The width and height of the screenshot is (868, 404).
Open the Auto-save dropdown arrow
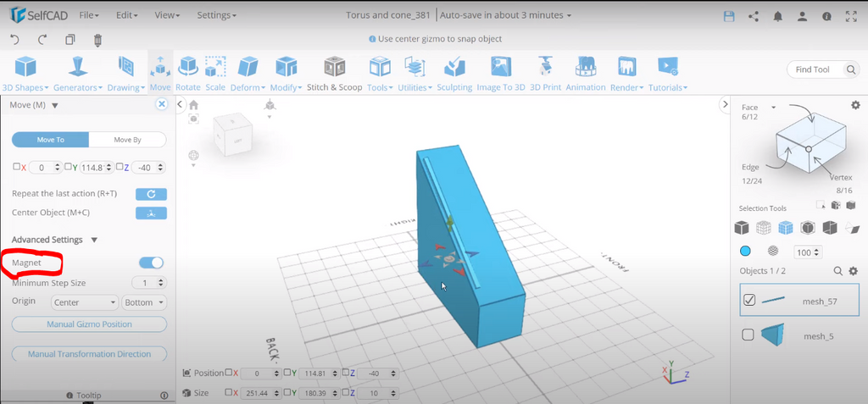569,15
